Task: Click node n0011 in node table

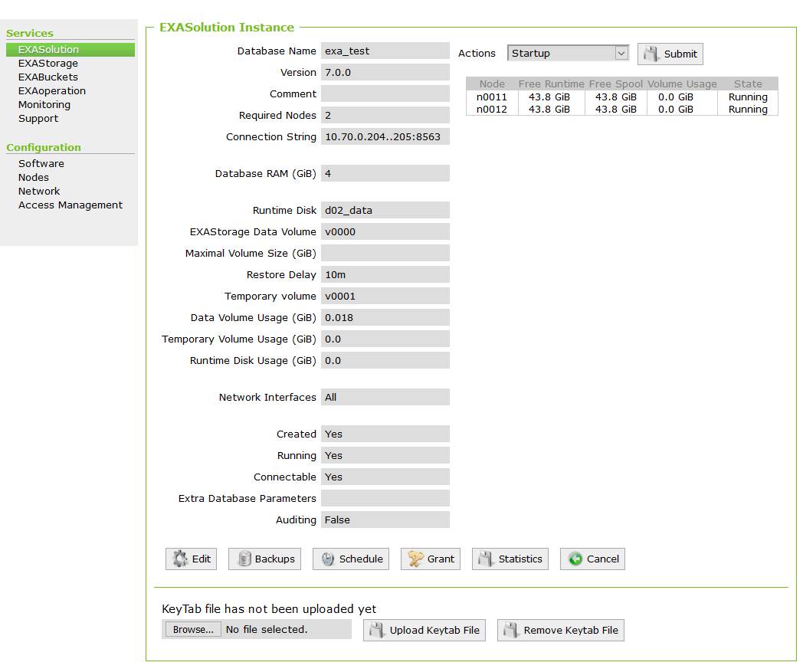Action: coord(492,97)
